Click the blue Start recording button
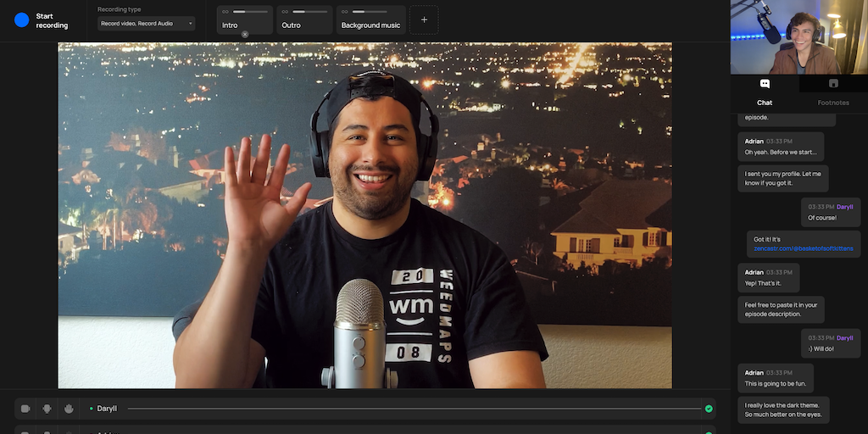Screen dimensions: 868x434 pos(22,20)
